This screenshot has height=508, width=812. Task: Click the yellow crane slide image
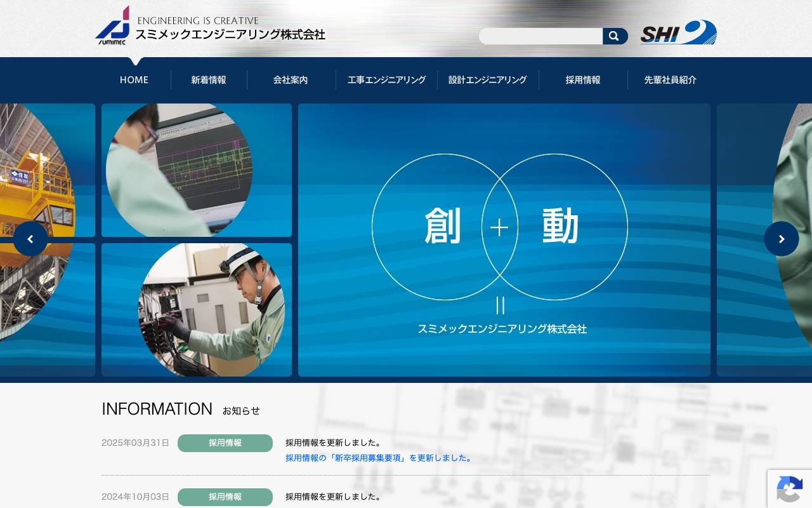[48, 170]
